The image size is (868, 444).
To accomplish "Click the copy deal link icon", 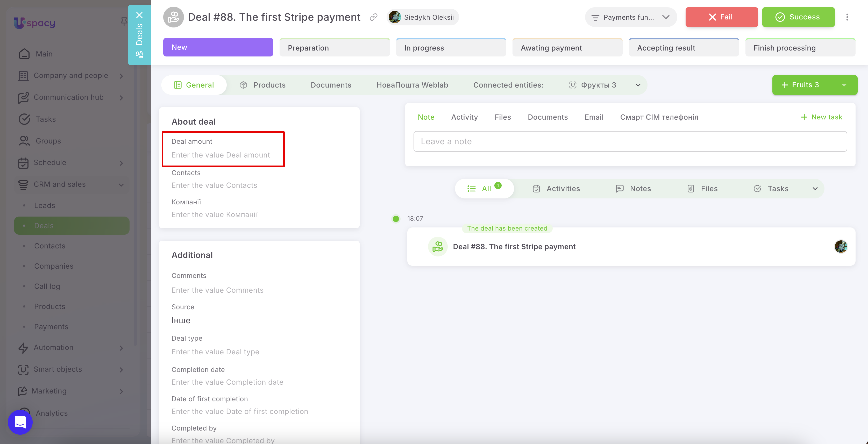I will click(x=373, y=17).
